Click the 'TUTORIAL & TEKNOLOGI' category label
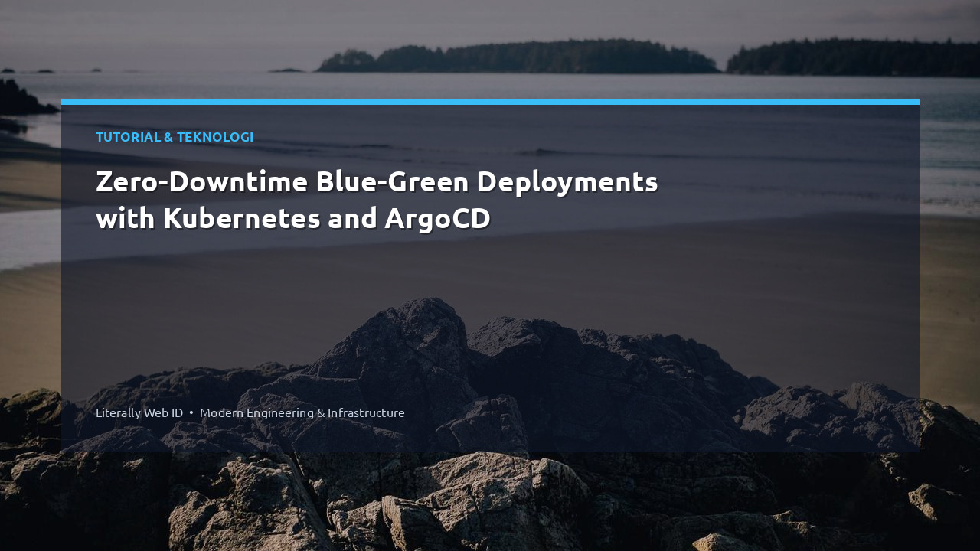 tap(175, 137)
